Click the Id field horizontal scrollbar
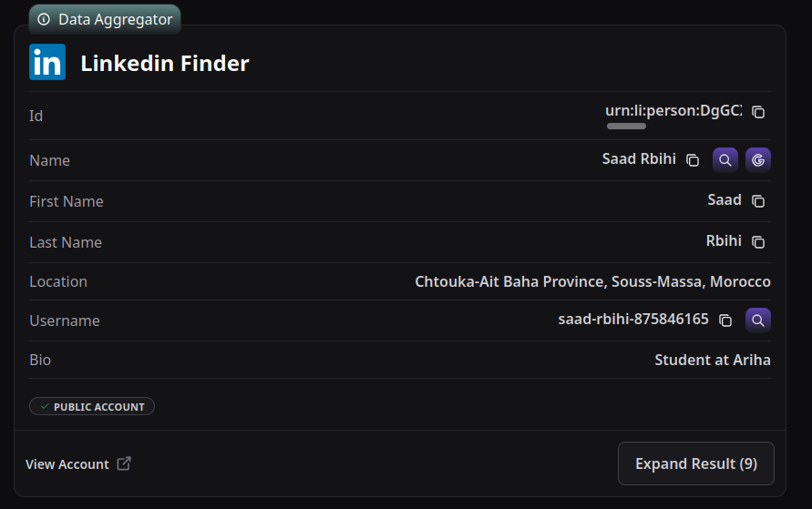The width and height of the screenshot is (812, 509). (x=626, y=127)
